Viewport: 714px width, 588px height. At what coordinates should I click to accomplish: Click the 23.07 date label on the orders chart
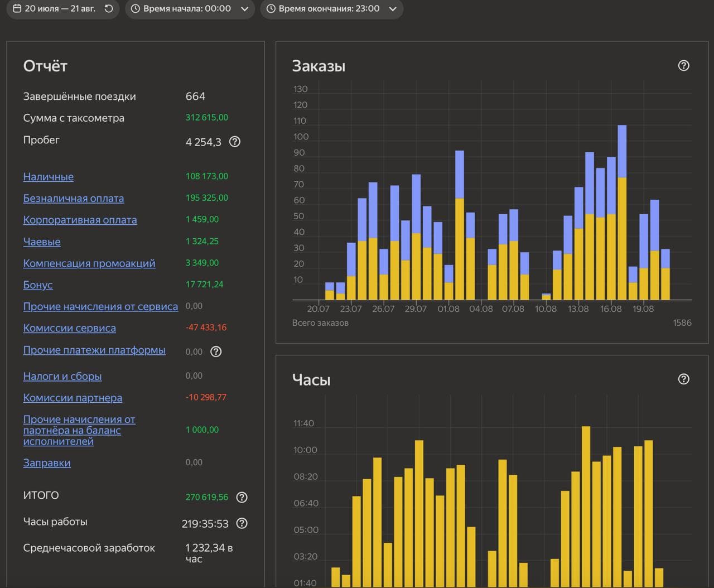351,309
